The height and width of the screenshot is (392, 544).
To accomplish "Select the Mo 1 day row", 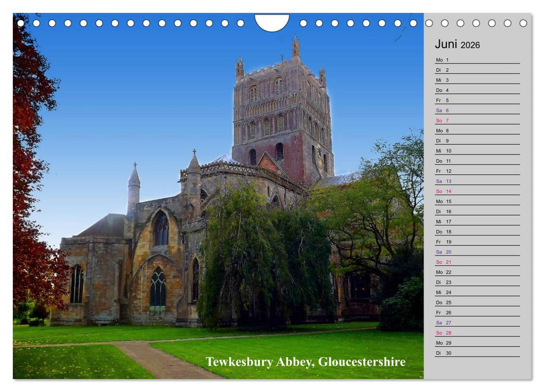I will tap(477, 60).
